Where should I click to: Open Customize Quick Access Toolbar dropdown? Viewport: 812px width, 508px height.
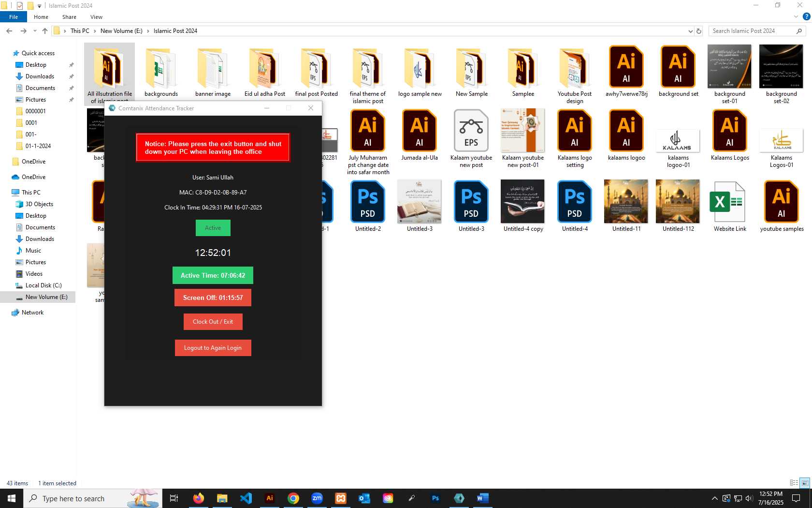click(40, 6)
